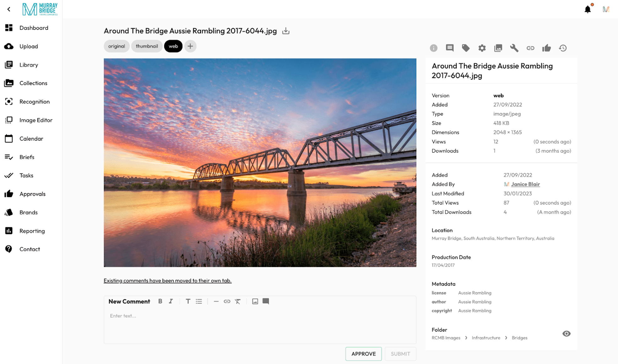Viewport: 618px width, 364px height.
Task: Open the tags panel icon
Action: point(466,48)
